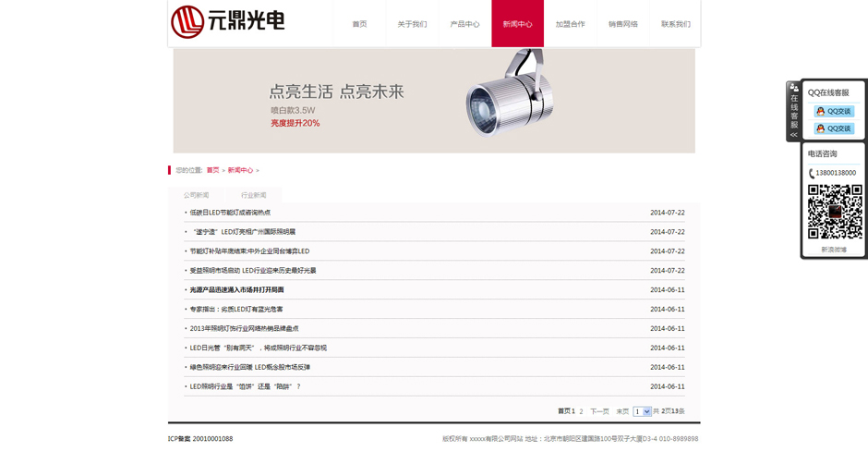The width and height of the screenshot is (868, 452).
Task: Open article 2013年照明灯饰行业网络热销品牌盘点
Action: [244, 328]
